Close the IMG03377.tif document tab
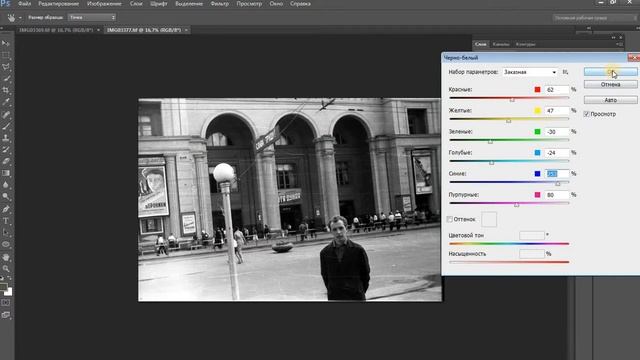This screenshot has width=640, height=360. point(186,30)
